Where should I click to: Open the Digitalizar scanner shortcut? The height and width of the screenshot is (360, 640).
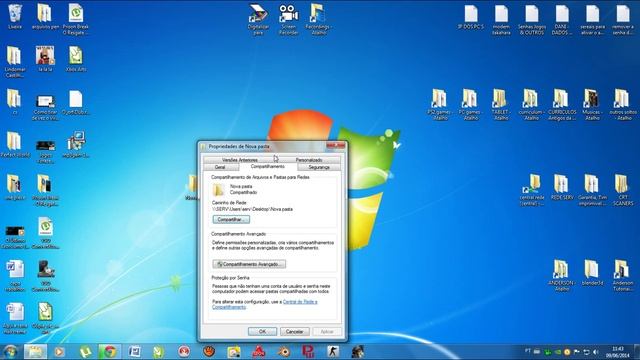[258, 19]
